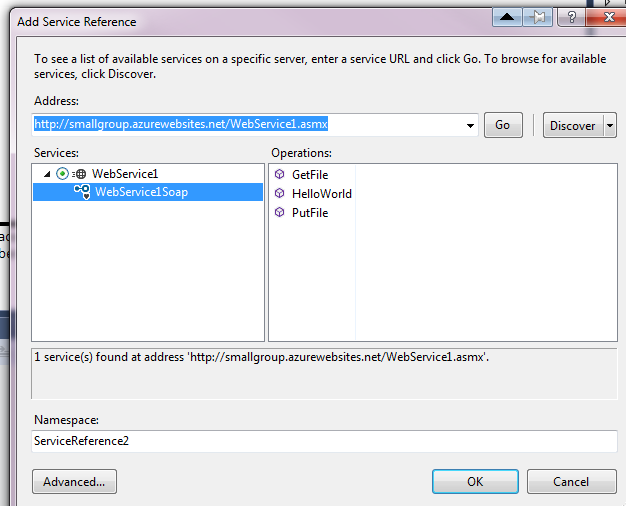This screenshot has width=626, height=506.
Task: Collapse the WebService1 tree node
Action: tap(48, 174)
